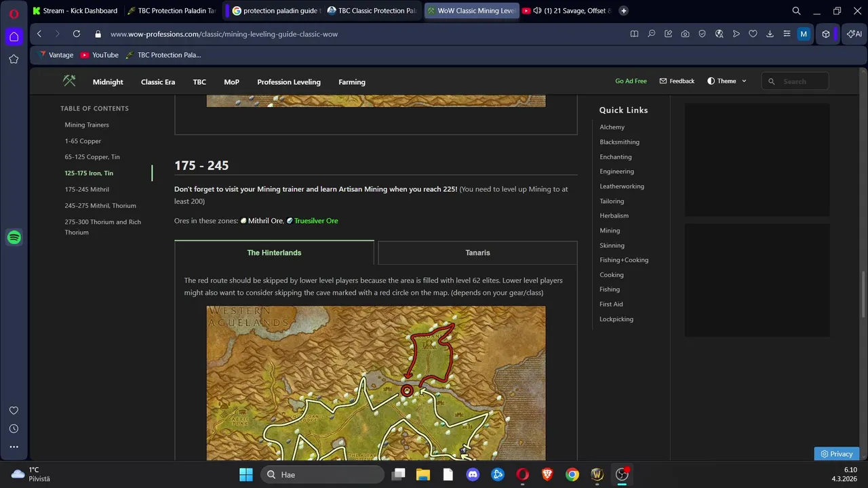Click the Go Ad Free link
Image resolution: width=868 pixels, height=488 pixels.
(631, 81)
